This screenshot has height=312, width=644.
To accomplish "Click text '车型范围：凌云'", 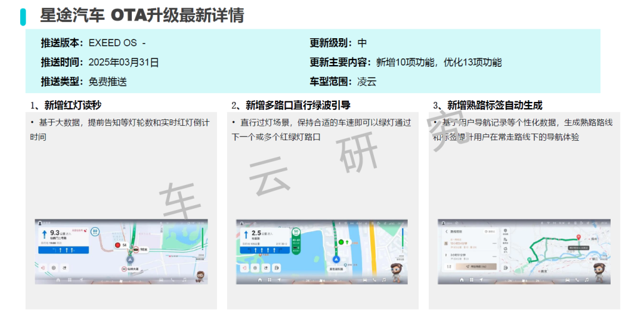I will [343, 81].
